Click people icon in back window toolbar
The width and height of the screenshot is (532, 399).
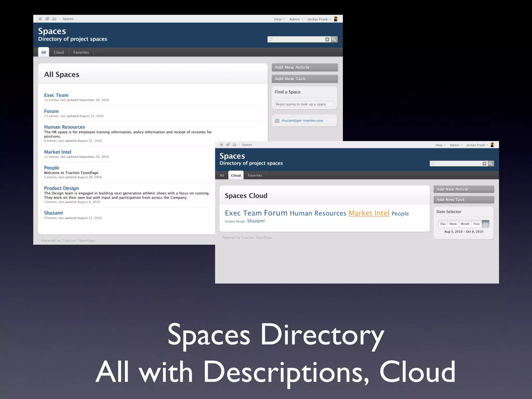(x=54, y=19)
